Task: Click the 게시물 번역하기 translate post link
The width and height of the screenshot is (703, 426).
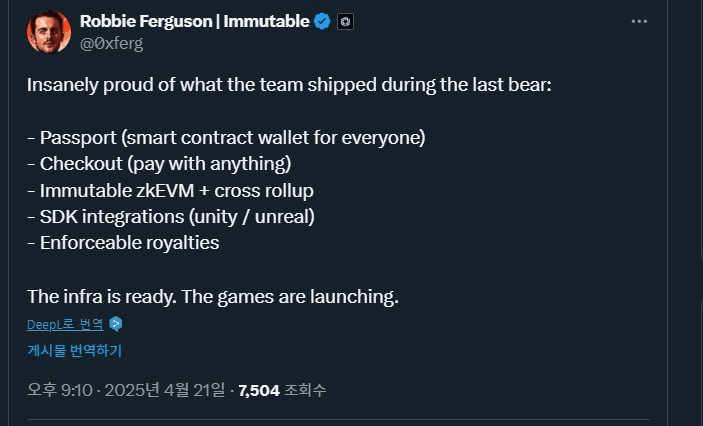Action: (x=74, y=351)
